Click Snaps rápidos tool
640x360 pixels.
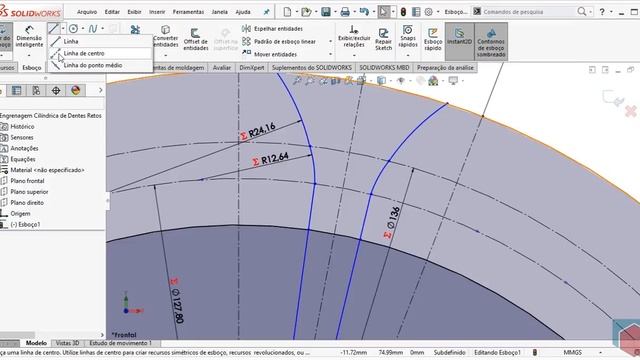(408, 37)
